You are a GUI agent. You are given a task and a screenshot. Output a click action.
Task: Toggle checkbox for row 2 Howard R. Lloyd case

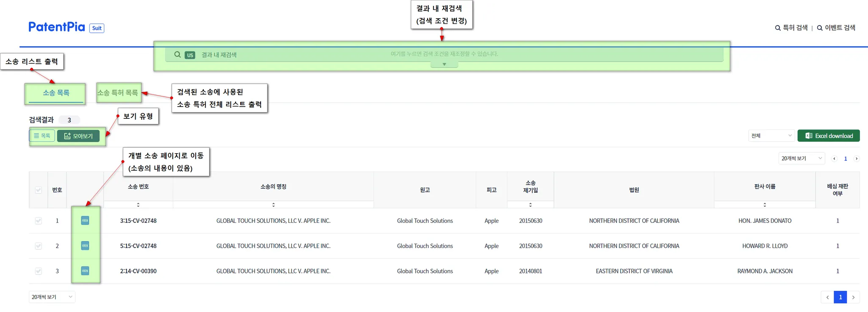point(39,246)
